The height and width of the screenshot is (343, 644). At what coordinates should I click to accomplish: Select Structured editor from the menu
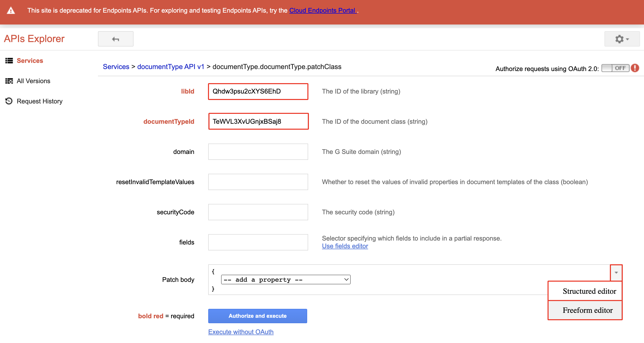click(589, 291)
